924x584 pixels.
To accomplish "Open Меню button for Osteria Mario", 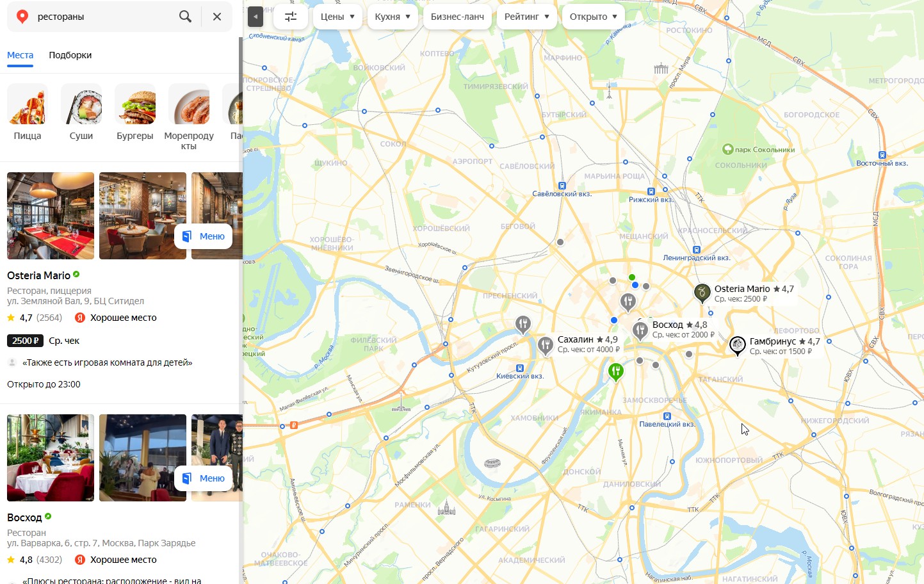I will (x=204, y=236).
